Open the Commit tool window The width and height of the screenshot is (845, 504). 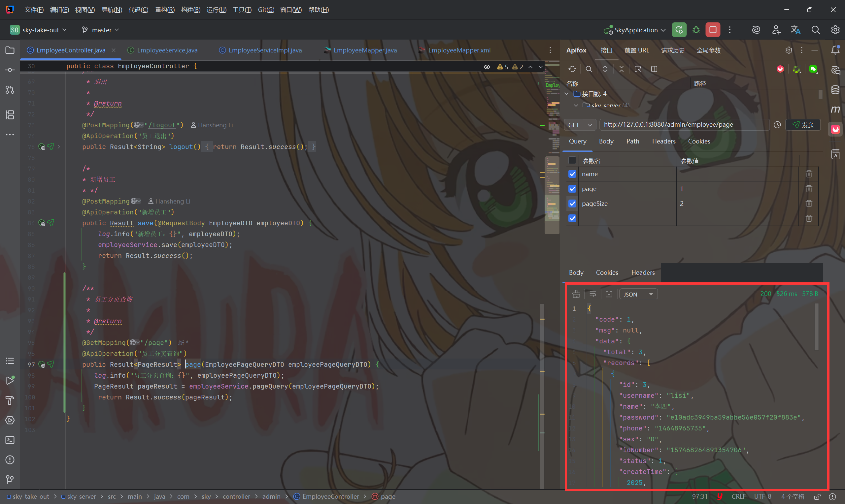(10, 70)
